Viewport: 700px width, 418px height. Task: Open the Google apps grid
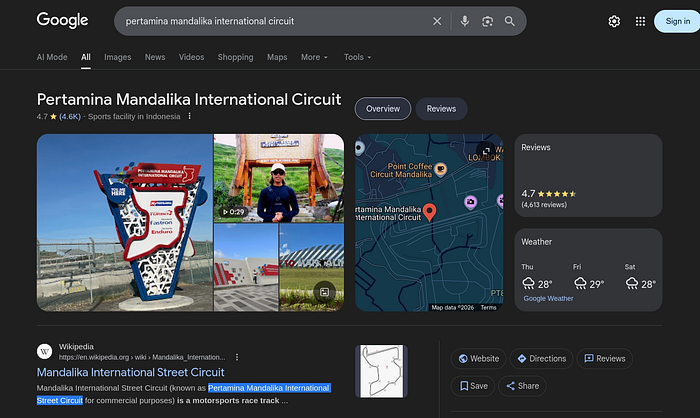pyautogui.click(x=640, y=21)
